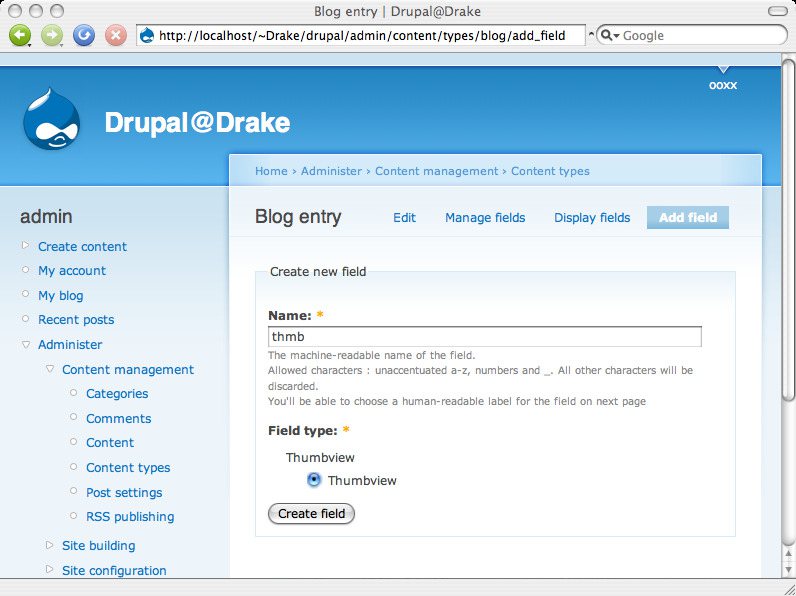
Task: Click the Drupal drop logo
Action: pyautogui.click(x=51, y=119)
